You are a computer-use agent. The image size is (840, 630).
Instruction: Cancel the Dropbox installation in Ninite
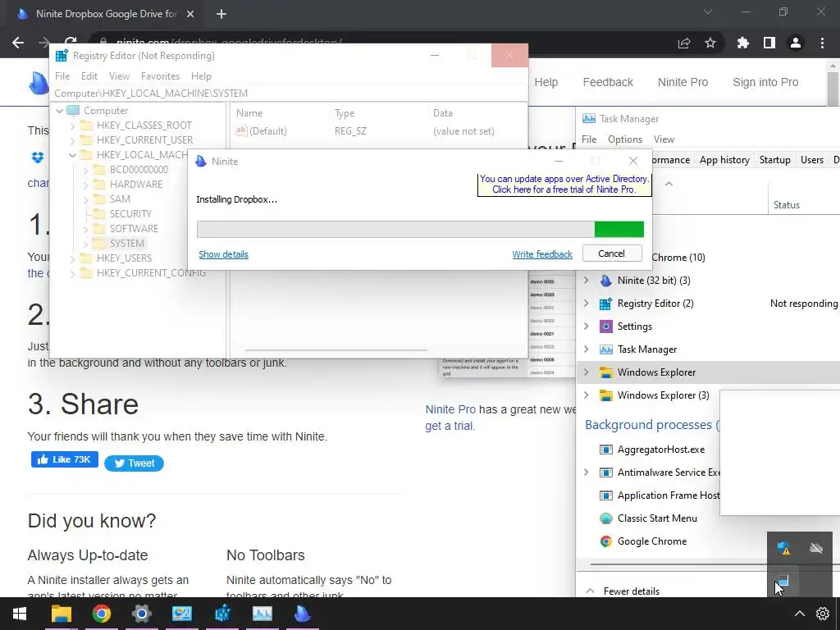(x=612, y=253)
